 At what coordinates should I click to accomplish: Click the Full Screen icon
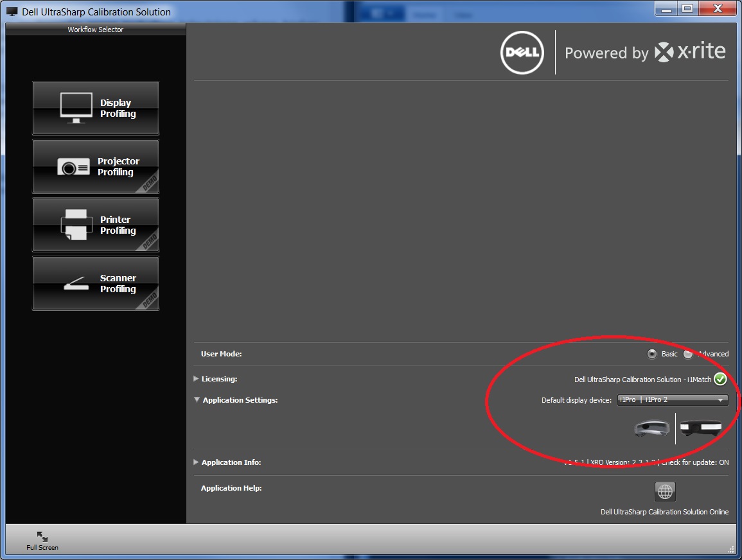click(x=42, y=536)
